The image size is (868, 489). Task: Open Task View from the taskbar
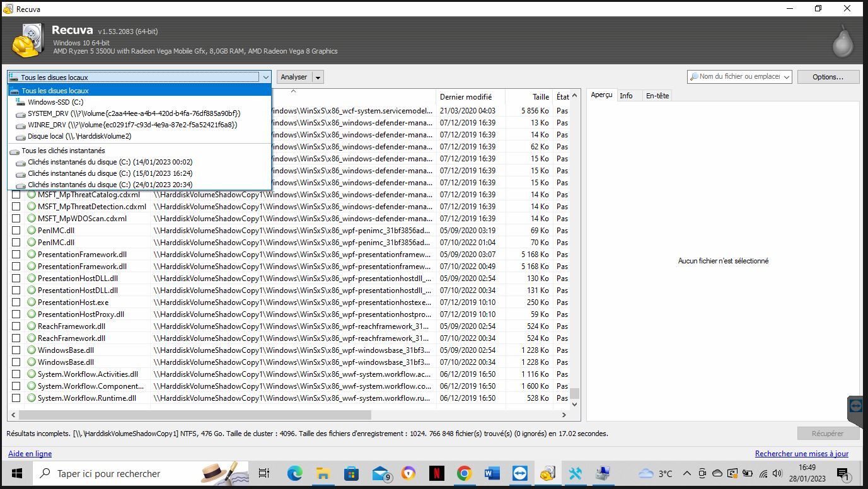264,473
